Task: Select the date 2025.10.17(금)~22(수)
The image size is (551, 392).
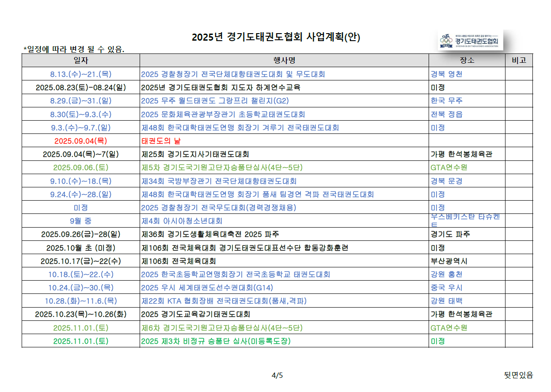Action: click(81, 261)
